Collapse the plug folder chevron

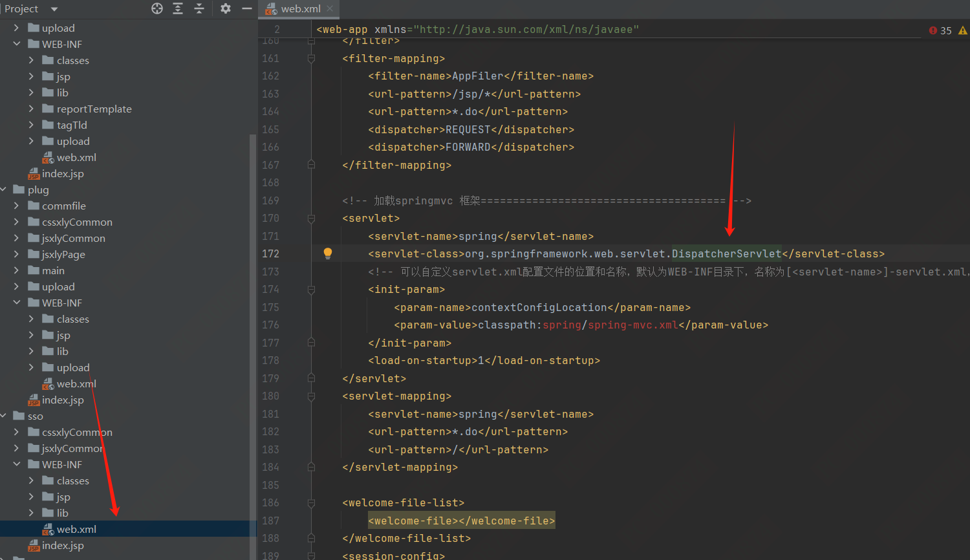coord(4,189)
